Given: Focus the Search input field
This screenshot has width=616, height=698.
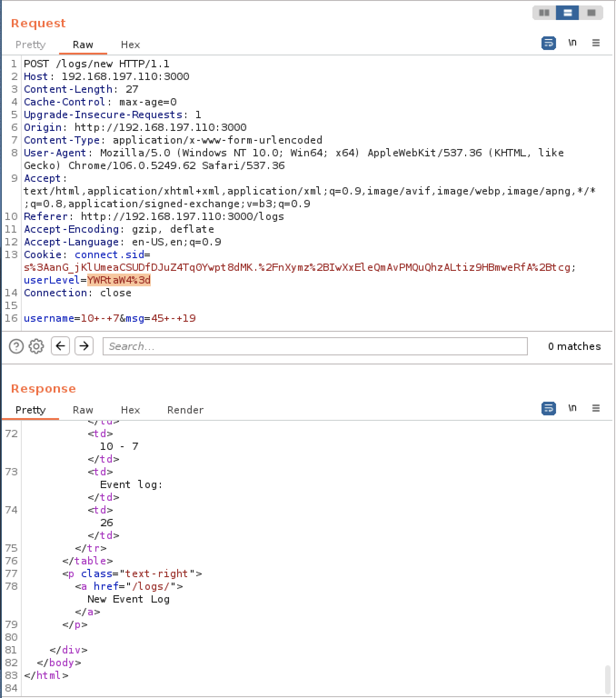Looking at the screenshot, I should point(315,346).
